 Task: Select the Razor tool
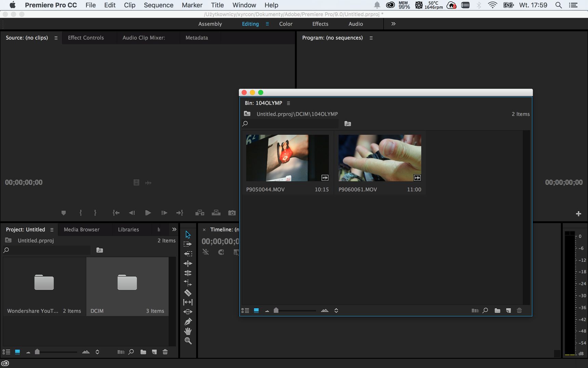(x=188, y=293)
